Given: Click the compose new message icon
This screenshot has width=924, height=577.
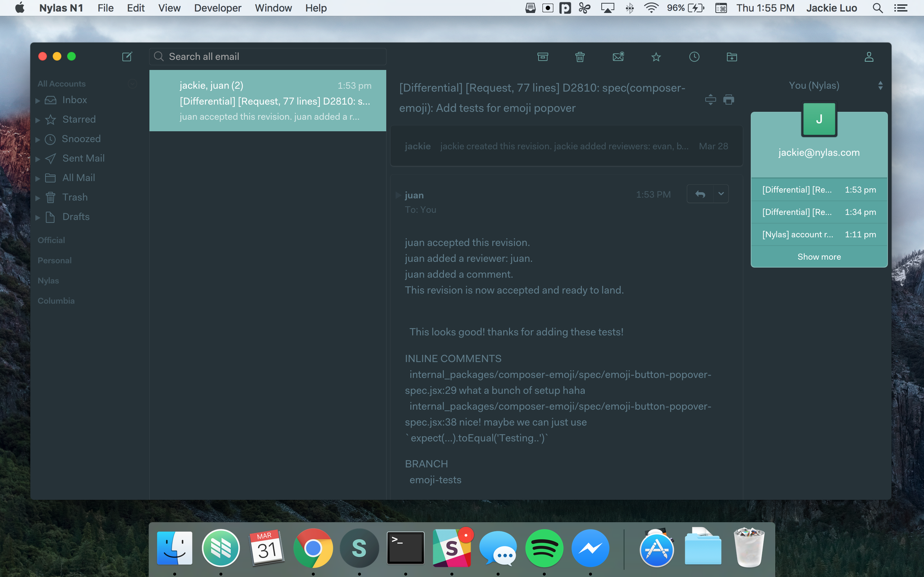Looking at the screenshot, I should [127, 57].
